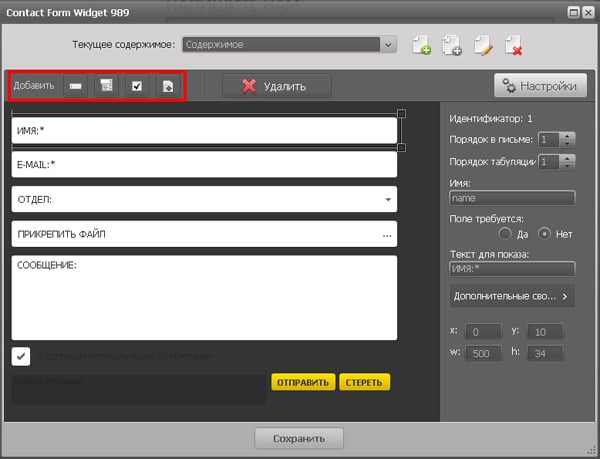
Task: Click the duplicate content page icon
Action: pyautogui.click(x=451, y=45)
